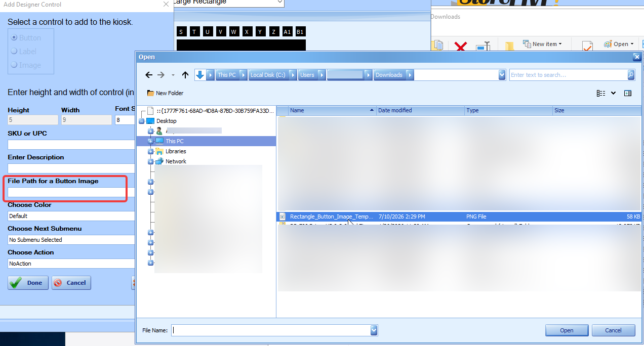Click the search magnifier icon
This screenshot has height=346, width=644.
tap(631, 75)
